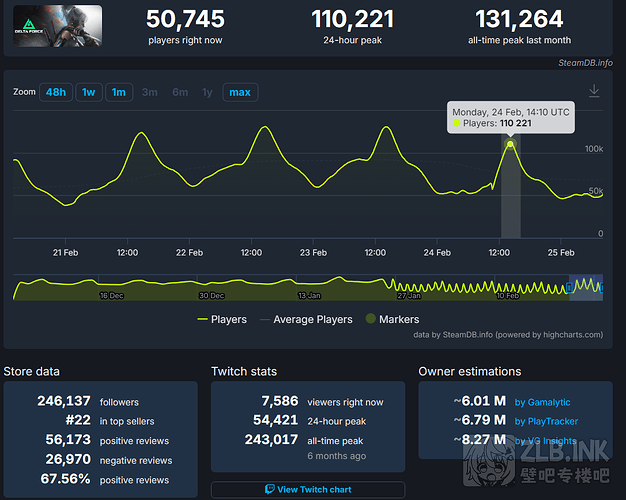Set zoom range to 1m

pos(119,92)
